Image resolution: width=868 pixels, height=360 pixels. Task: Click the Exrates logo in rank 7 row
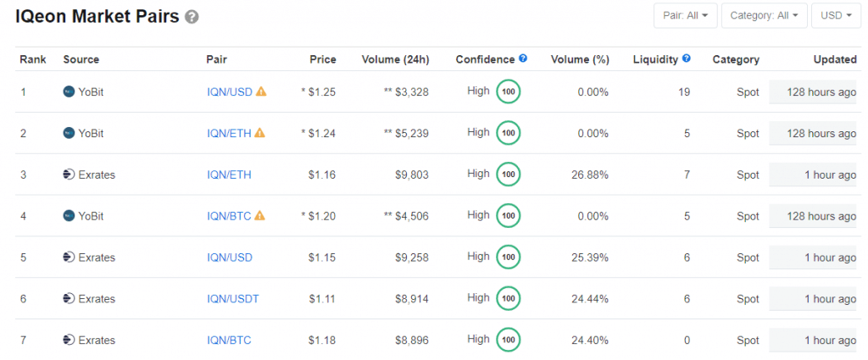(x=69, y=340)
